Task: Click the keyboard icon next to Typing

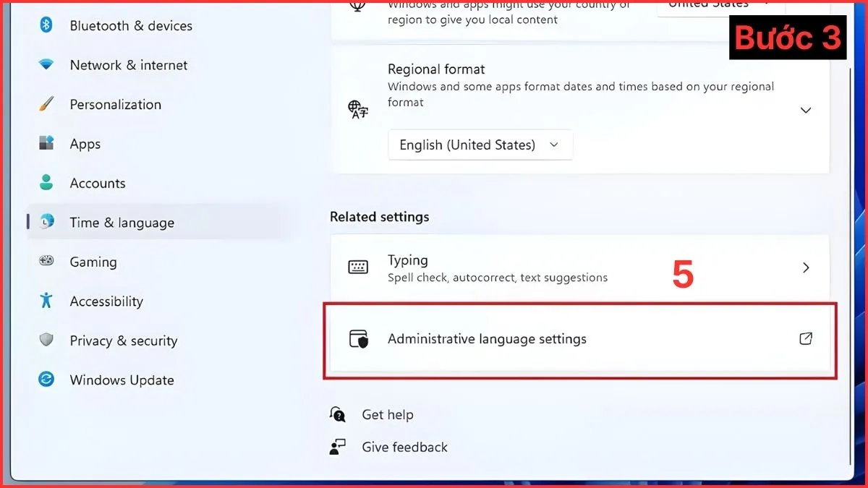Action: [x=359, y=267]
